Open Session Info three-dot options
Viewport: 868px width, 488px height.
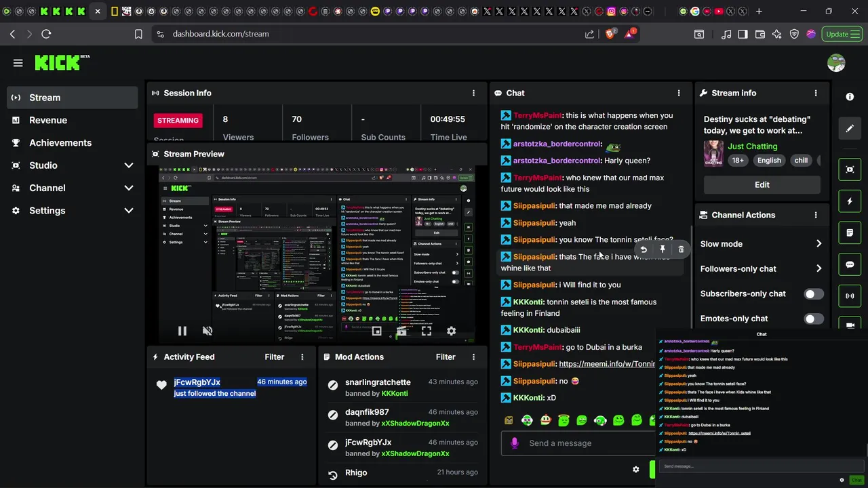click(473, 93)
